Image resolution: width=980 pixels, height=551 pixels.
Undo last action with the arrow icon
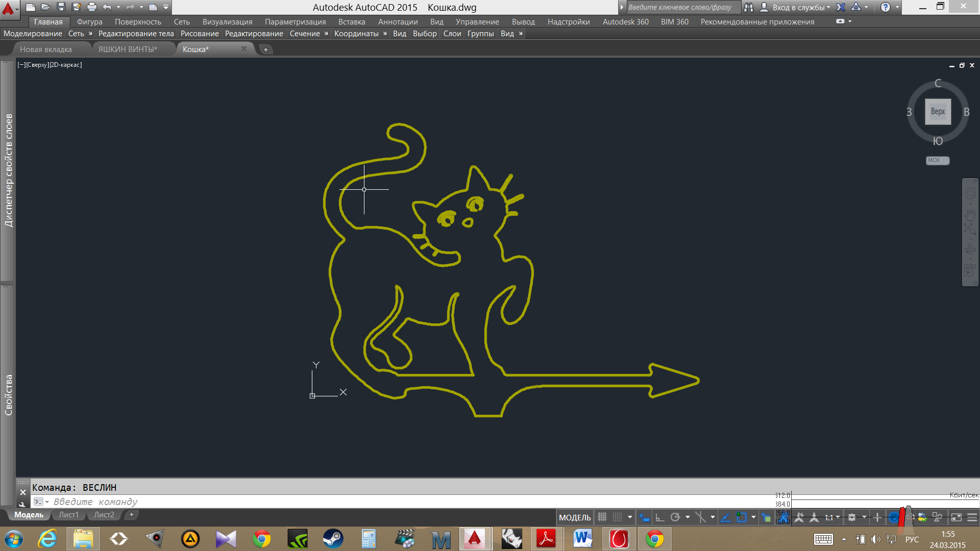(x=107, y=7)
